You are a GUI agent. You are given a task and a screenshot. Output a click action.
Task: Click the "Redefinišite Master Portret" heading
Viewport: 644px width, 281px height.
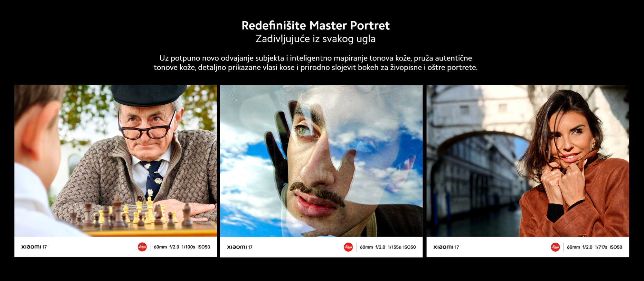[x=316, y=25]
